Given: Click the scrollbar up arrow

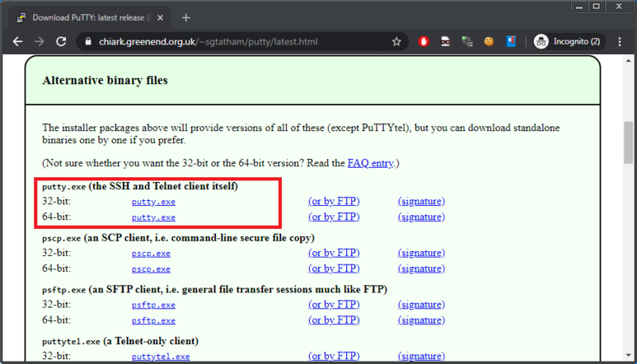Looking at the screenshot, I should click(629, 60).
